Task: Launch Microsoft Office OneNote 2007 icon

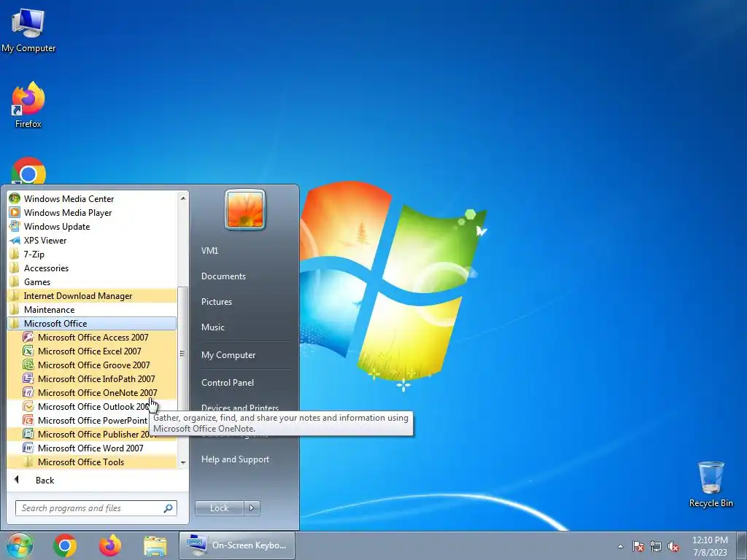Action: point(28,392)
